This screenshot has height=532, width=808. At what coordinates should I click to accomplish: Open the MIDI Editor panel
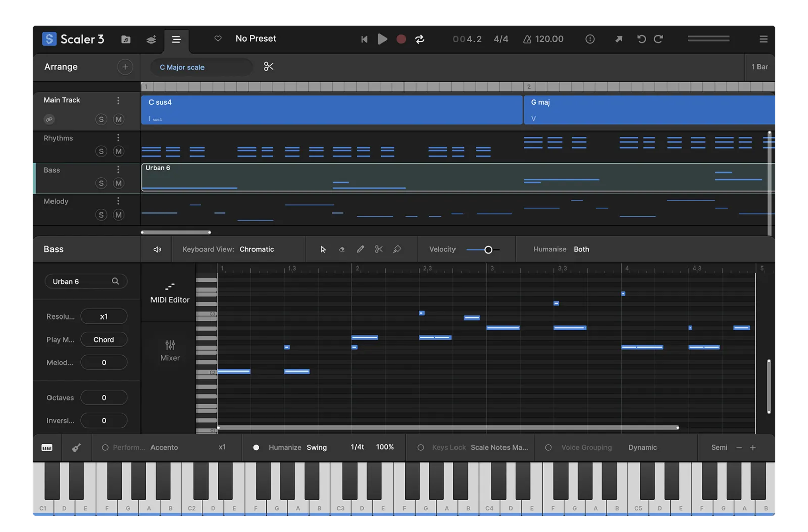pyautogui.click(x=170, y=292)
